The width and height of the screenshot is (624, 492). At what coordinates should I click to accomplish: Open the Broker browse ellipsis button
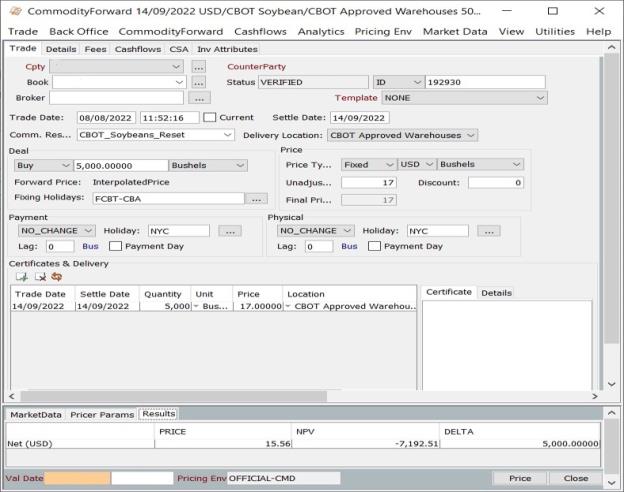[199, 98]
